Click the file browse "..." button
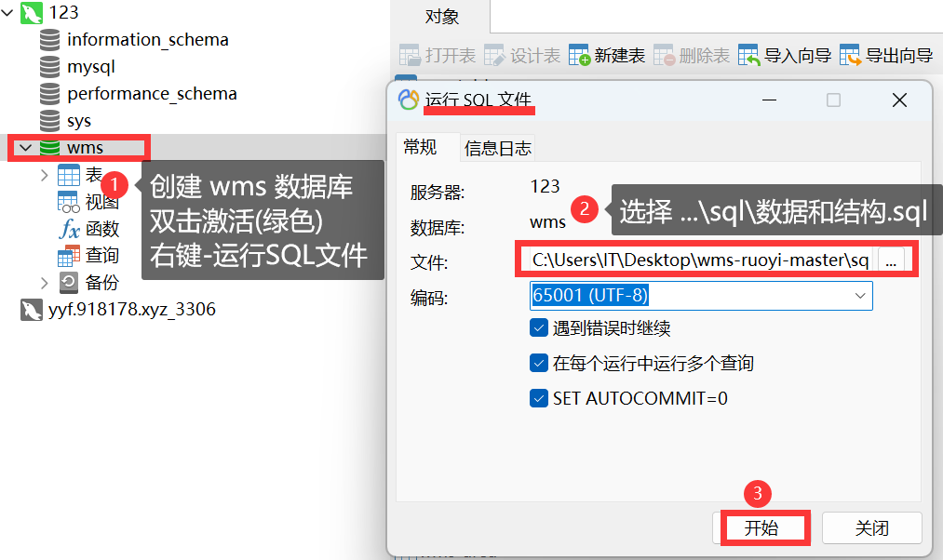943x560 pixels. point(891,260)
